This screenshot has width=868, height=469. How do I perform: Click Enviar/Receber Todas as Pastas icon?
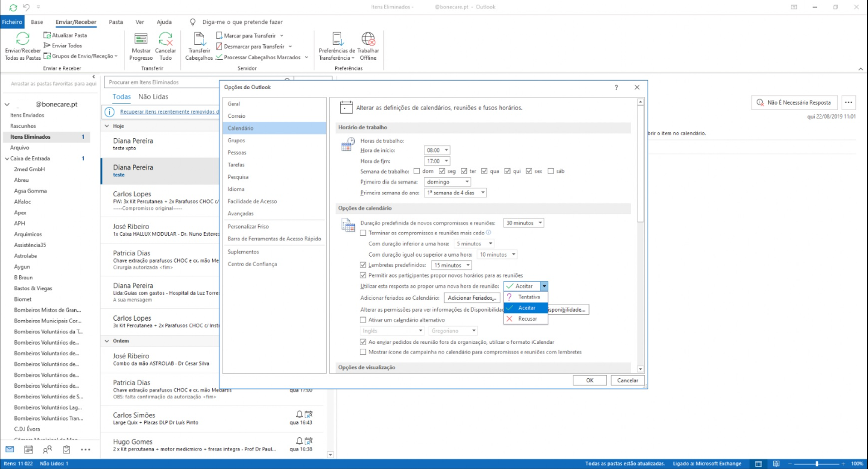click(23, 39)
